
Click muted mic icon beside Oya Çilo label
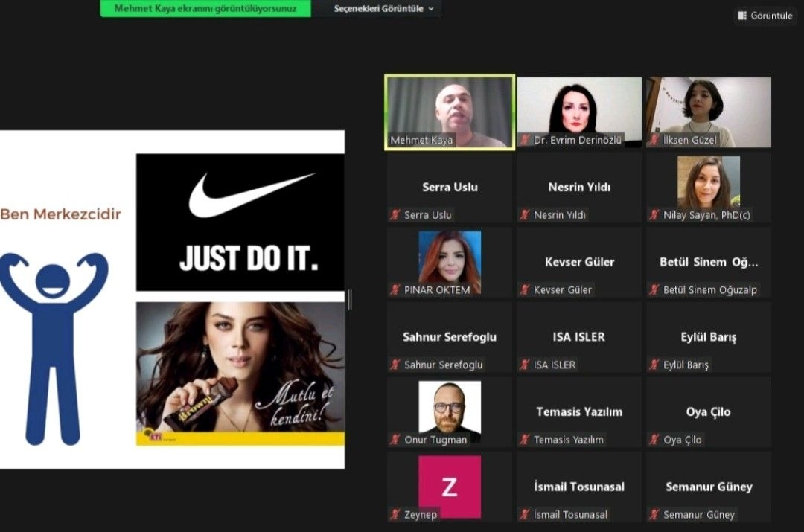(654, 439)
